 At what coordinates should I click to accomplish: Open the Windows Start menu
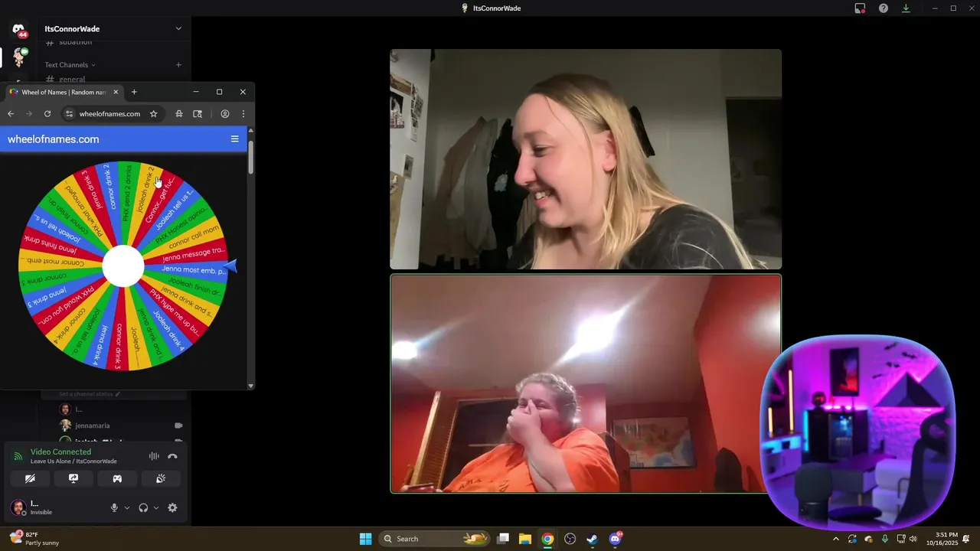(366, 539)
